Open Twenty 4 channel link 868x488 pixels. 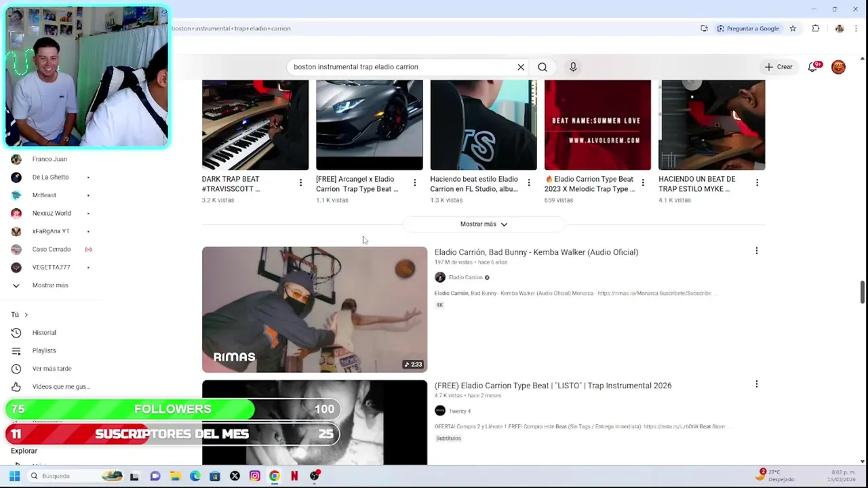pos(459,411)
